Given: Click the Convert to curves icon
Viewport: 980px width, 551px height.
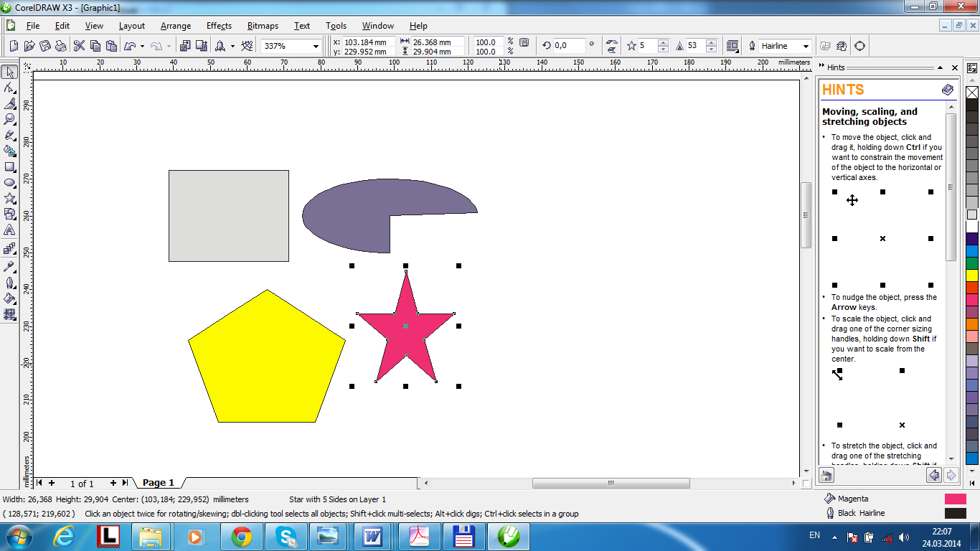Looking at the screenshot, I should tap(859, 46).
